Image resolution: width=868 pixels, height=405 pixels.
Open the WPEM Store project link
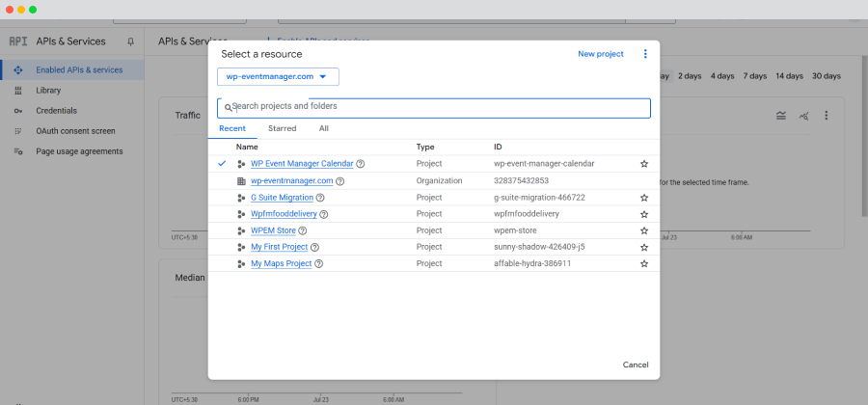coord(273,230)
